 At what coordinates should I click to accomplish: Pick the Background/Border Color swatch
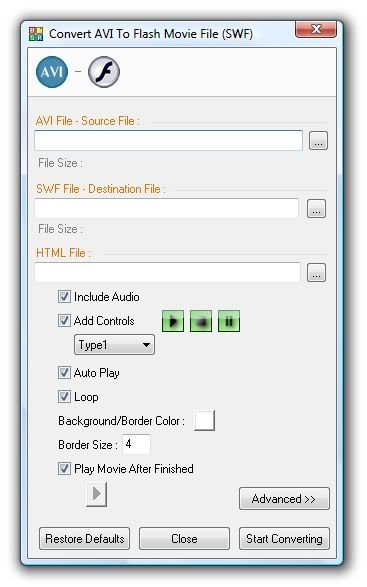pyautogui.click(x=204, y=420)
